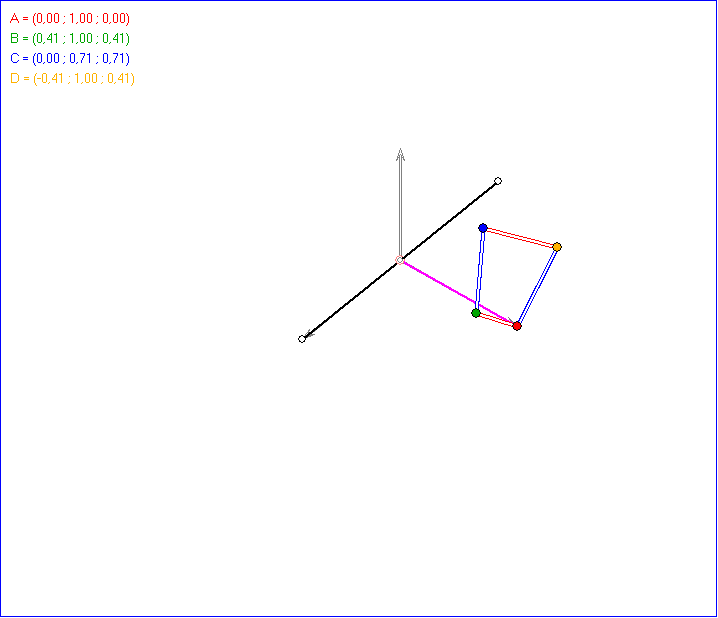Click the blue double segment between orange and red points
718x618 pixels.
(x=537, y=287)
